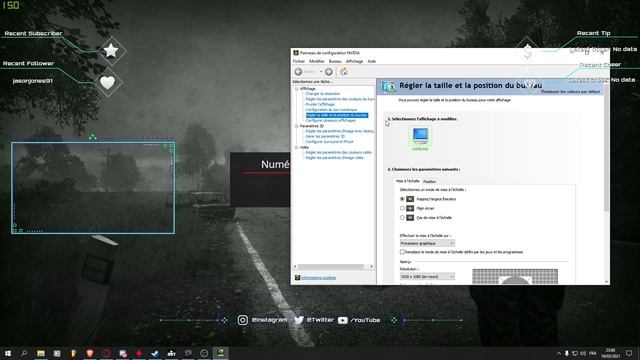Click the YouTube icon on overlay
This screenshot has width=640, height=360.
click(342, 320)
